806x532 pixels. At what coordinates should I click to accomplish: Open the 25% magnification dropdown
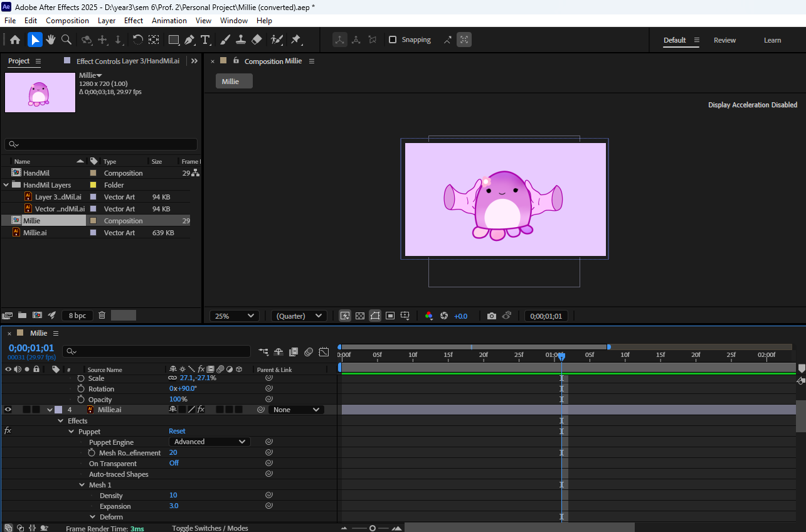click(x=235, y=316)
